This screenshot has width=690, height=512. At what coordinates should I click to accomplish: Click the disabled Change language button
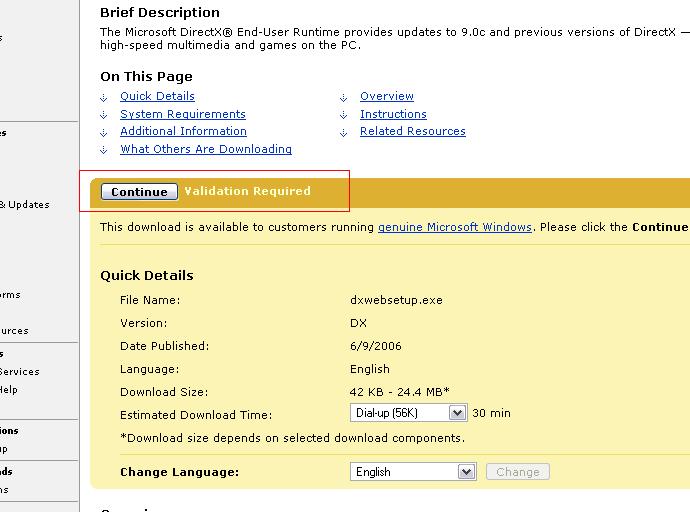[x=518, y=472]
